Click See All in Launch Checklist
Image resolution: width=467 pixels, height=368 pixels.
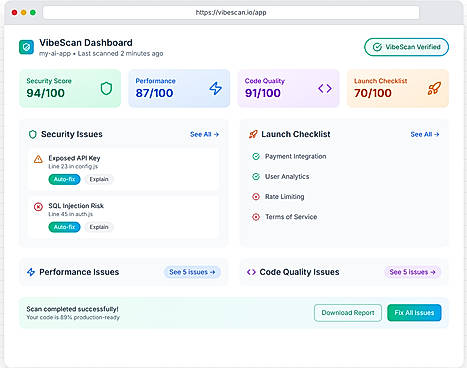[425, 134]
